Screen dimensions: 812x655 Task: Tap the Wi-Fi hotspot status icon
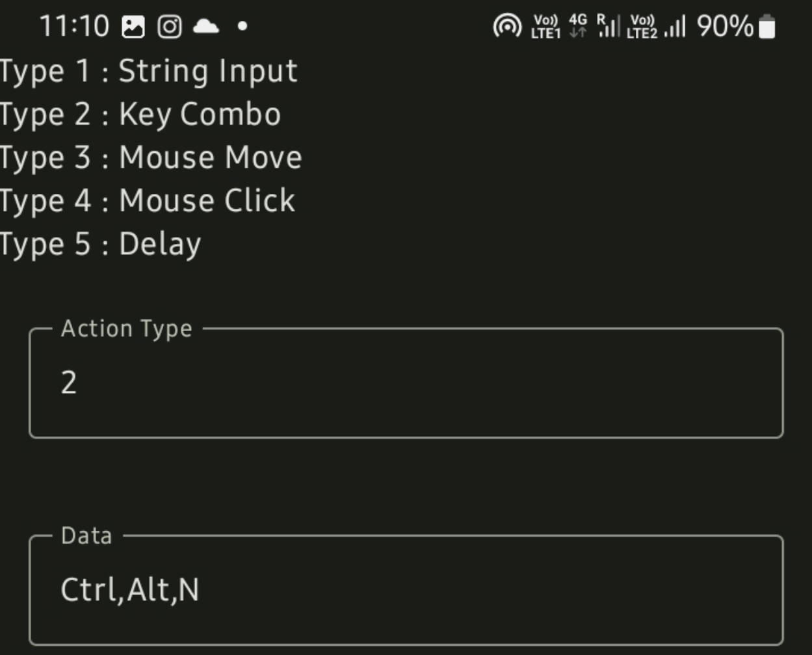tap(507, 27)
